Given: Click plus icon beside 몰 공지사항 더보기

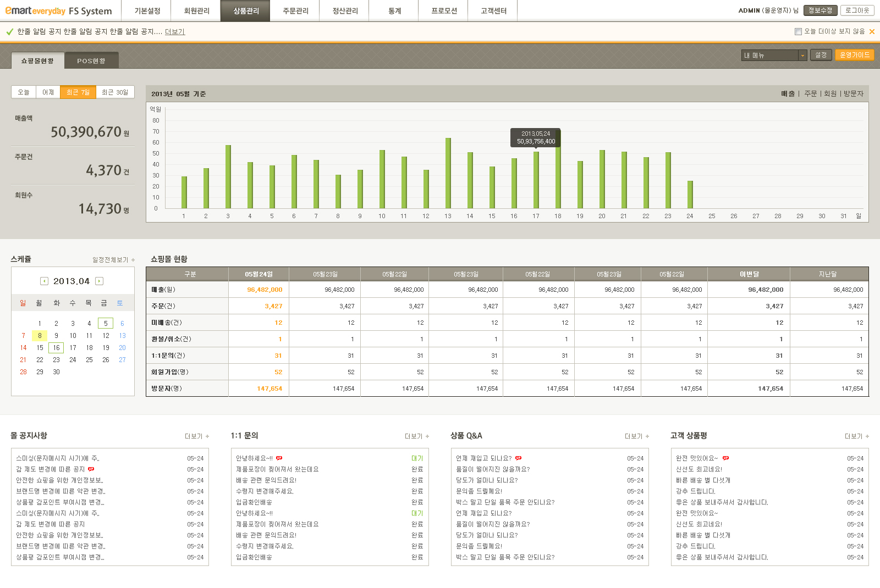Looking at the screenshot, I should pyautogui.click(x=207, y=436).
